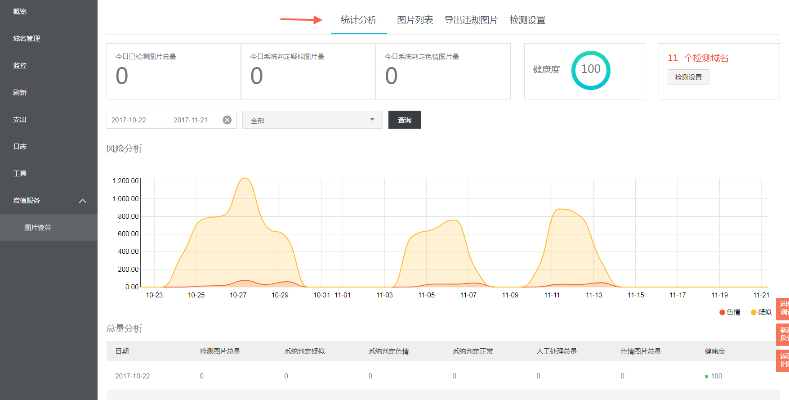Select the end date 2017-11-21 field
Viewport: 789px width, 400px height.
pos(194,120)
